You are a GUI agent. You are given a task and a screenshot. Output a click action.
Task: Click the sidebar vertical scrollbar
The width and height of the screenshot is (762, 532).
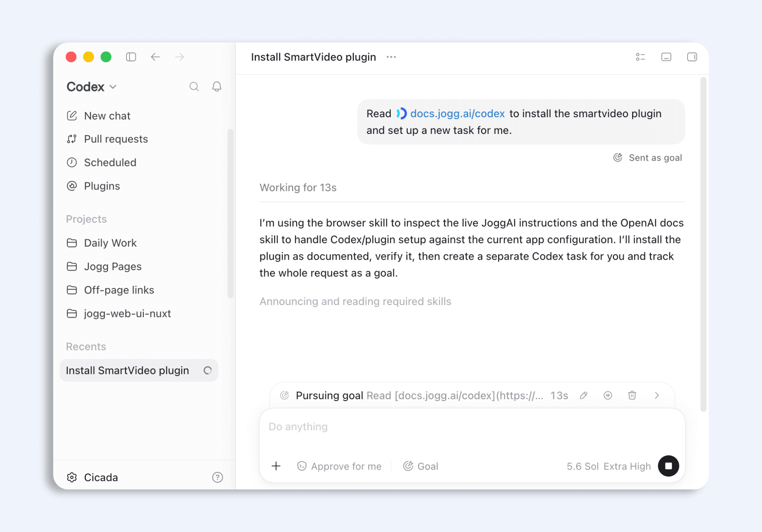point(231,214)
